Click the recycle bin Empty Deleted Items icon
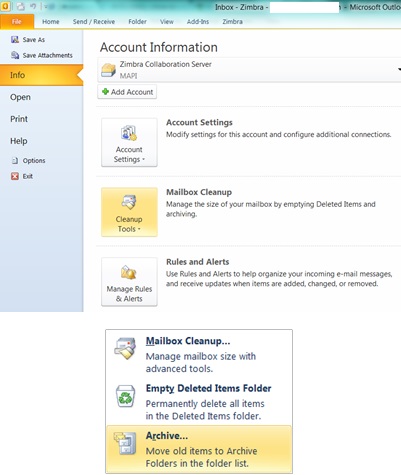This screenshot has height=475, width=401. (126, 396)
